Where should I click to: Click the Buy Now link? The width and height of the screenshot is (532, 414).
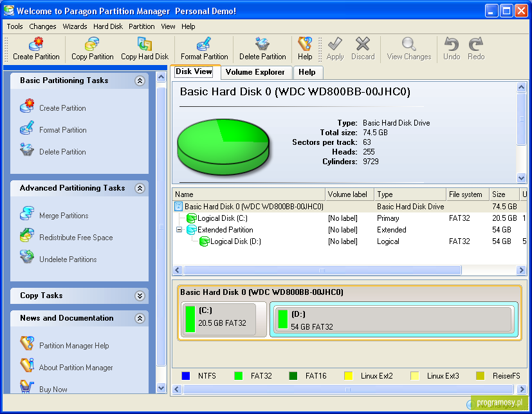pyautogui.click(x=53, y=389)
